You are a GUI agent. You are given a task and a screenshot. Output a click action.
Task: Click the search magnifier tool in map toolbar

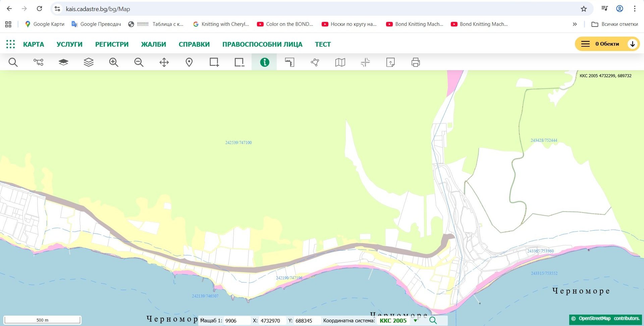click(x=13, y=62)
